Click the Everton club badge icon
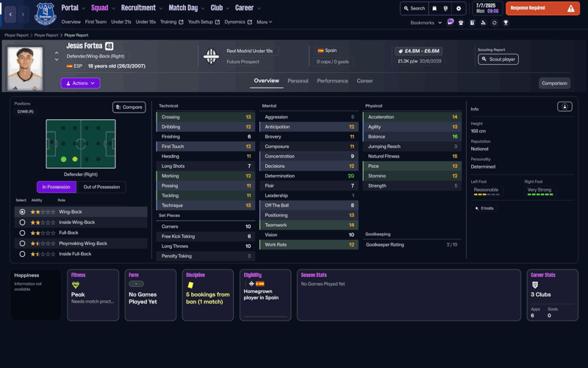Screen dimensions: 588x368 click(46, 14)
